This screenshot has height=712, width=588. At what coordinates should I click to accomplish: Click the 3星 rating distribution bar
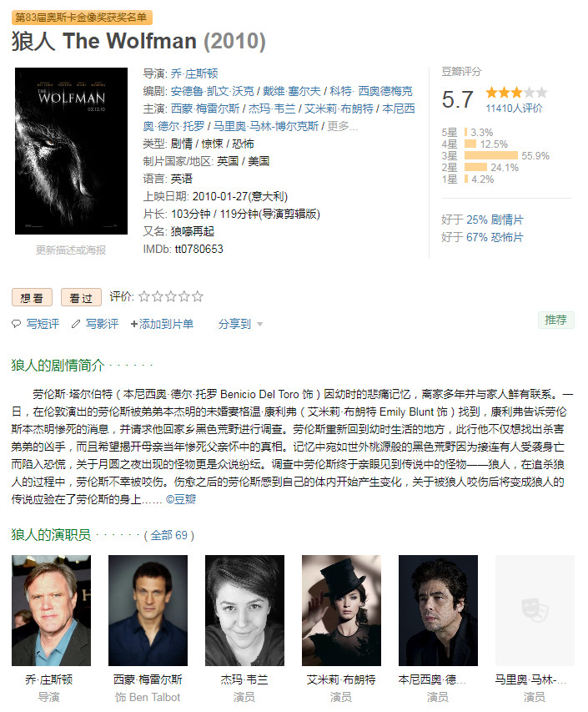click(x=491, y=156)
